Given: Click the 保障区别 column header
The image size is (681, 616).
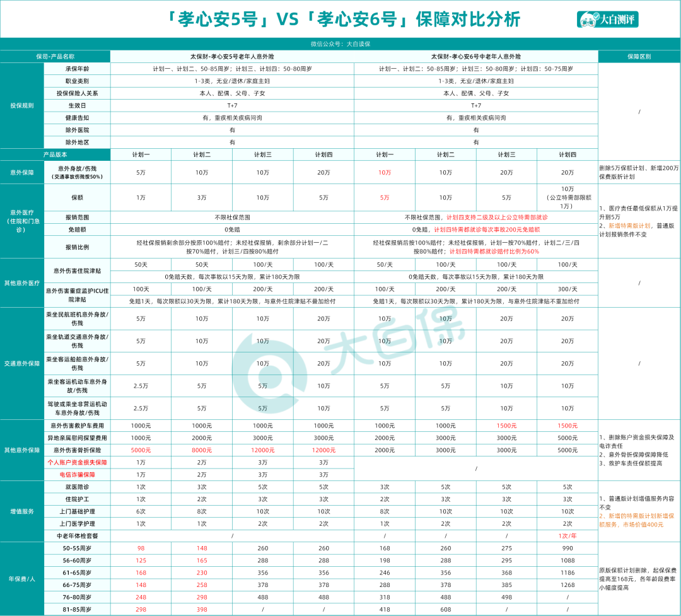Looking at the screenshot, I should [639, 56].
